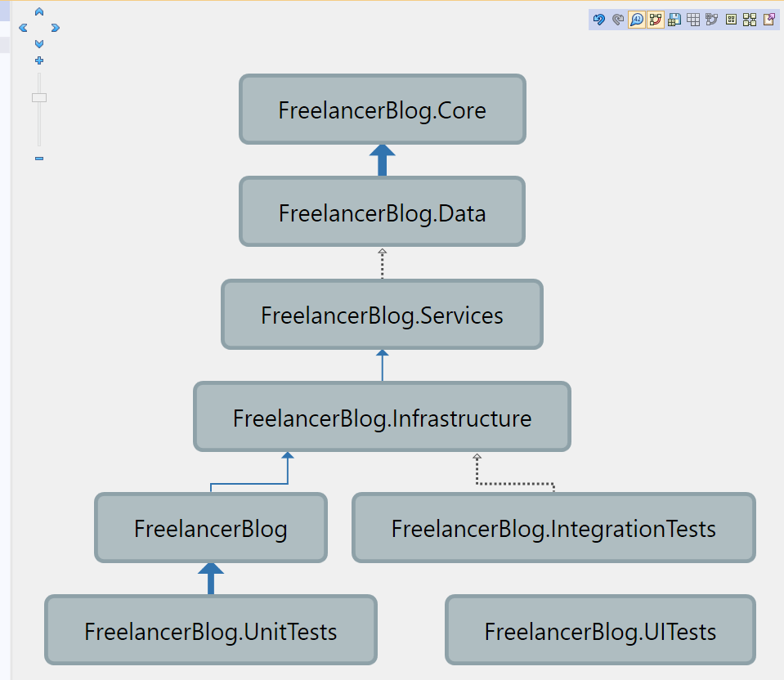Select the FreelancerBlog project node
Viewport: 784px width, 680px height.
210,528
